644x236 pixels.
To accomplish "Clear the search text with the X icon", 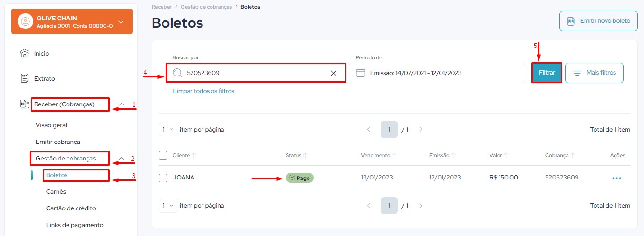I will (334, 73).
